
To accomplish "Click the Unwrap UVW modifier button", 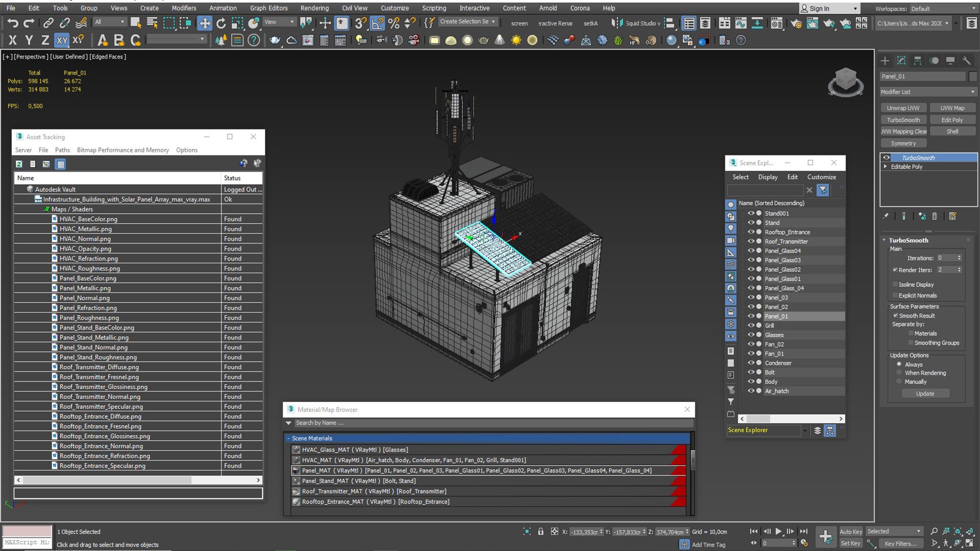I will click(903, 108).
